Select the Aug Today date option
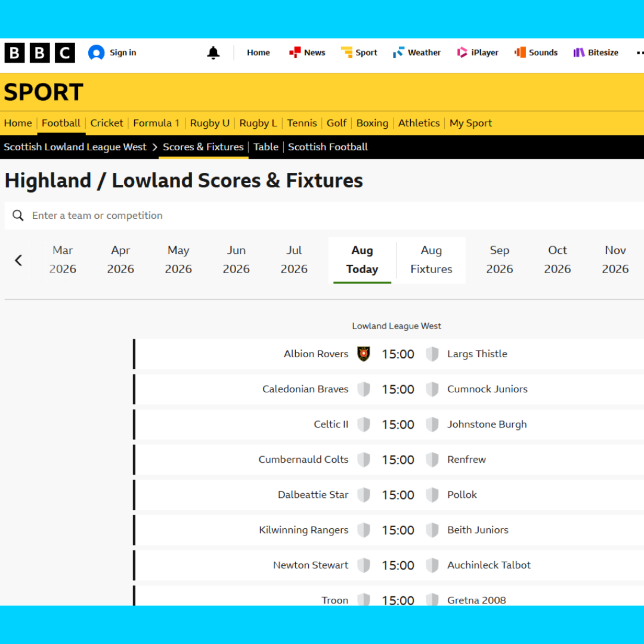Viewport: 644px width, 644px height. point(362,260)
